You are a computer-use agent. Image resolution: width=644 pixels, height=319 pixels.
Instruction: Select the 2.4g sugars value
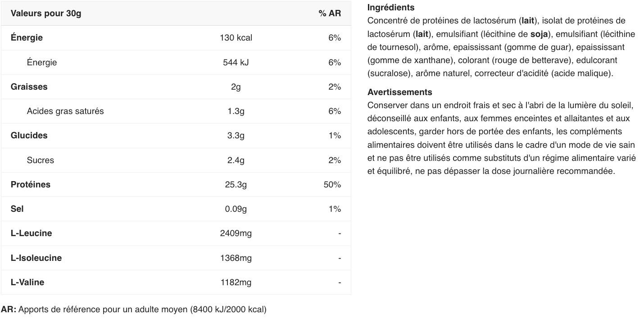tap(236, 160)
